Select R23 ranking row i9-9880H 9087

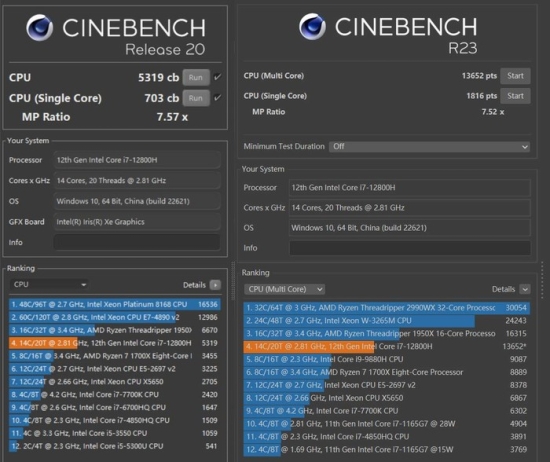[387, 359]
